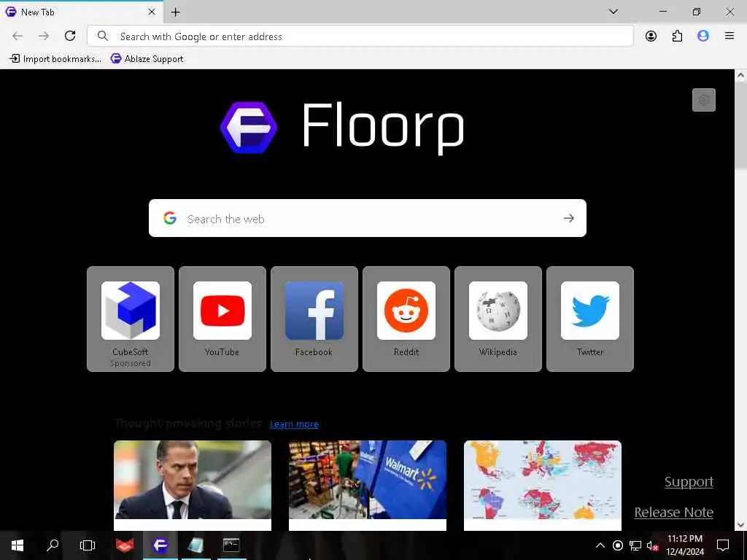Click the Floorp logo hexagon
The height and width of the screenshot is (560, 747).
[x=249, y=128]
